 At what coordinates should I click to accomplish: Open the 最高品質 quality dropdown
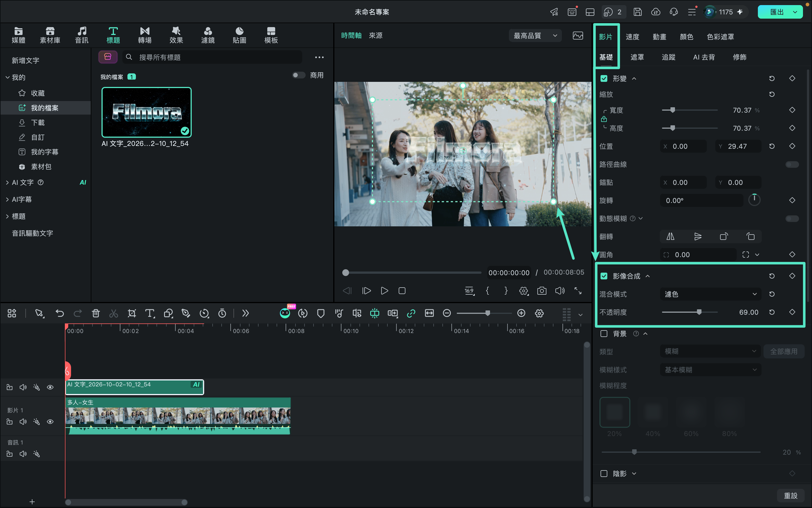point(535,36)
